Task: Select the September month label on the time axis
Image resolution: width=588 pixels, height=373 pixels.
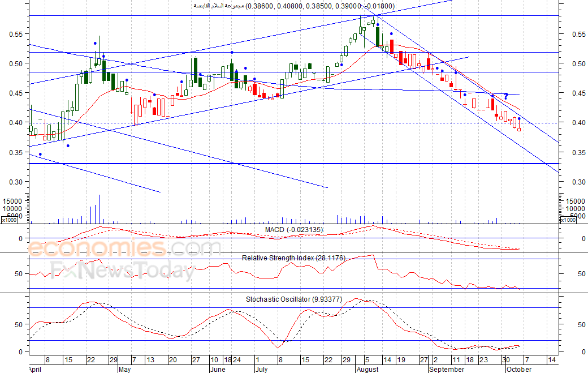Action: 447,370
